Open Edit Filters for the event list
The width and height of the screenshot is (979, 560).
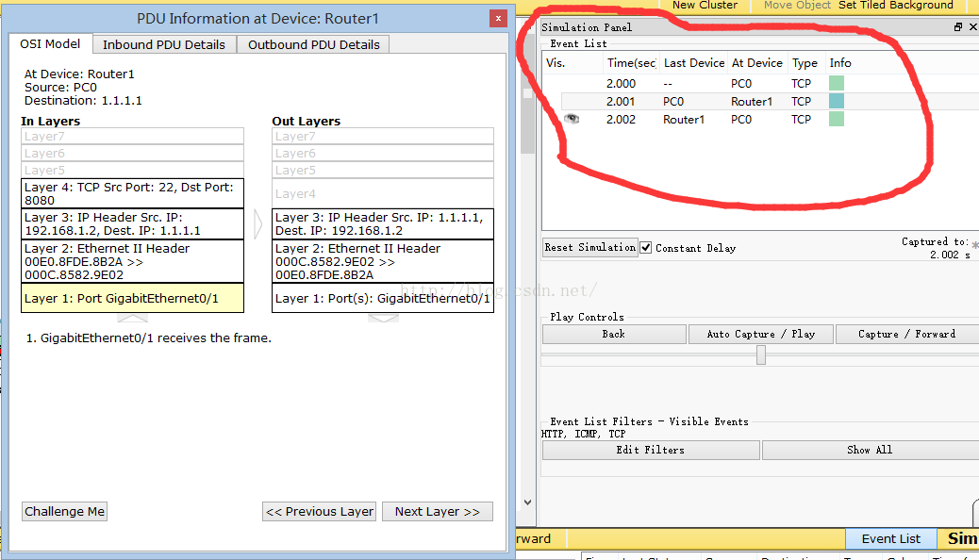(x=650, y=450)
